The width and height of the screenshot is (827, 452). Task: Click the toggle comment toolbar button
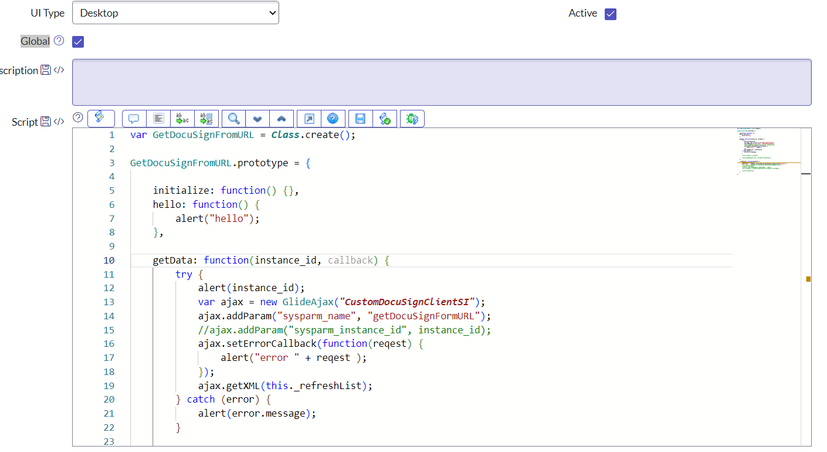[x=134, y=119]
